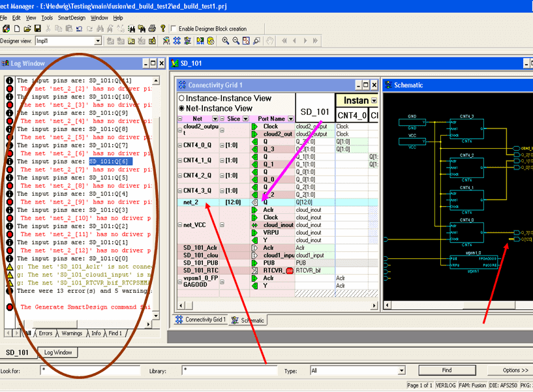Click the Find binoculars icon
The height and width of the screenshot is (392, 533).
click(x=100, y=29)
